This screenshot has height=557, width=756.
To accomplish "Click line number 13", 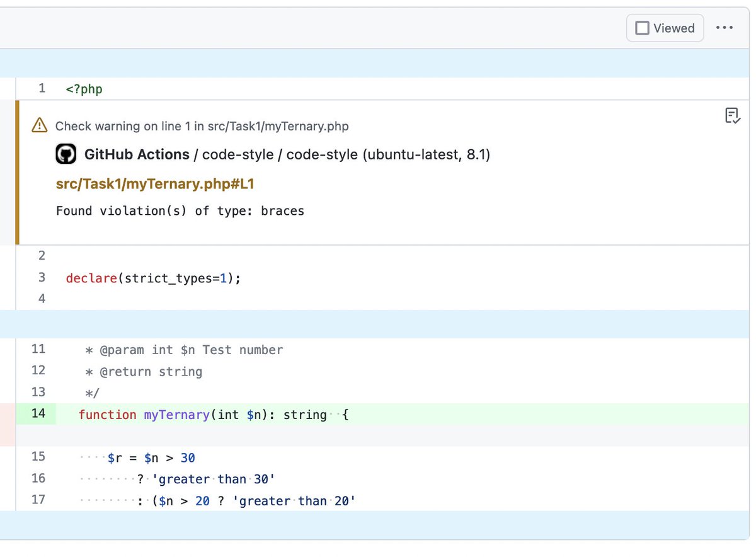I will point(38,392).
